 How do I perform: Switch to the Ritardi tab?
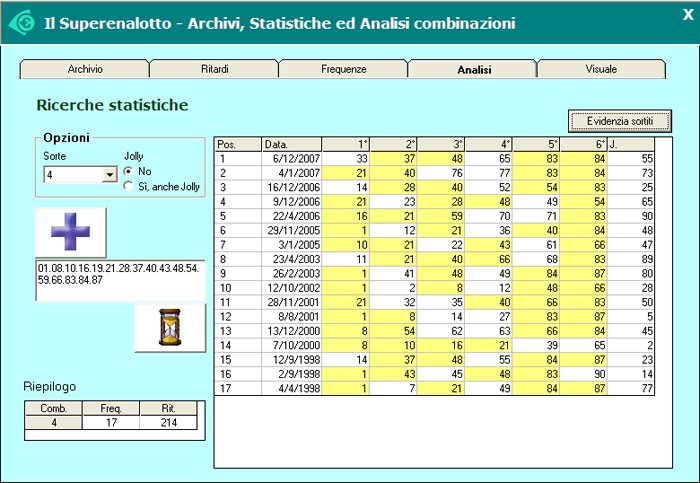point(214,69)
